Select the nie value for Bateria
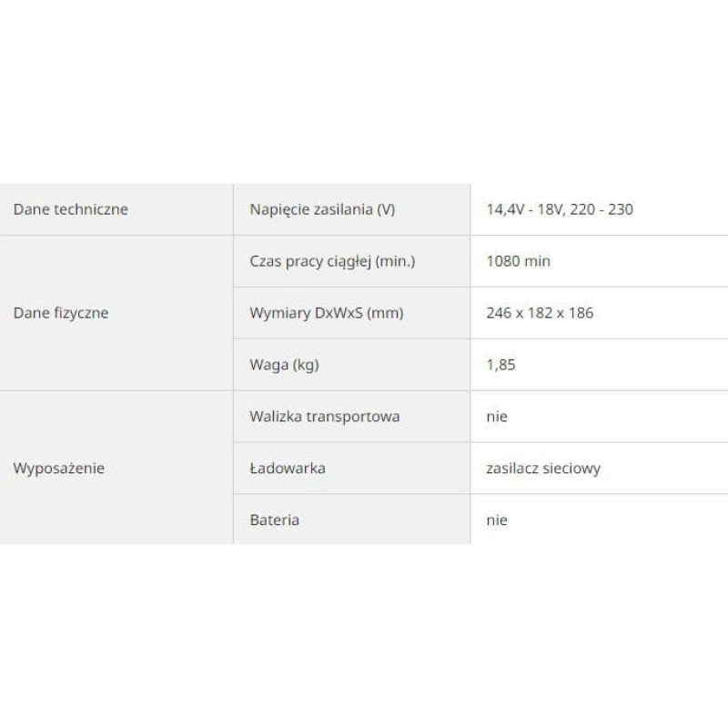This screenshot has width=728, height=728. [x=496, y=520]
